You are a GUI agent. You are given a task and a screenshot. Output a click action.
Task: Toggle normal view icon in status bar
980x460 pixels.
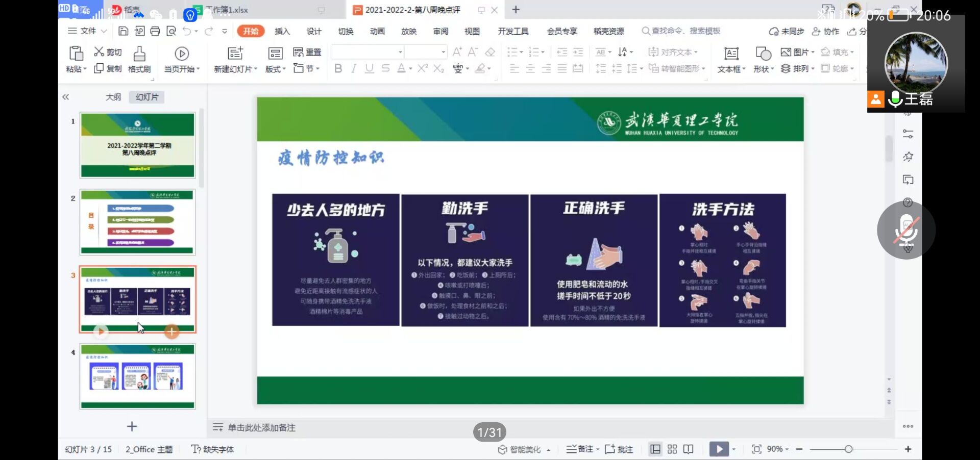tap(655, 449)
